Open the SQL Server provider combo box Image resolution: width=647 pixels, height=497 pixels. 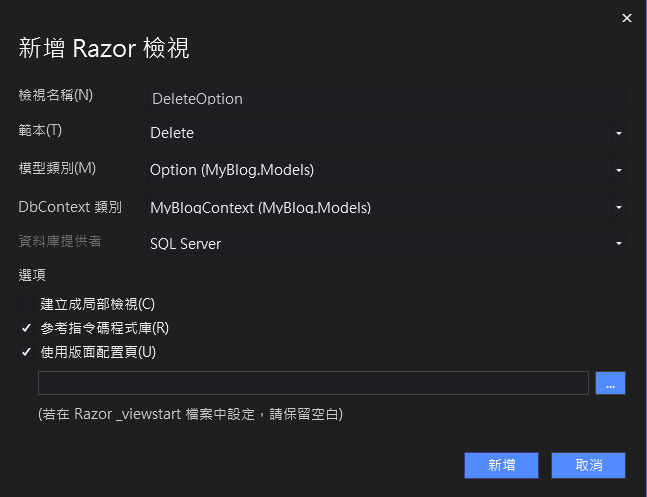click(386, 243)
